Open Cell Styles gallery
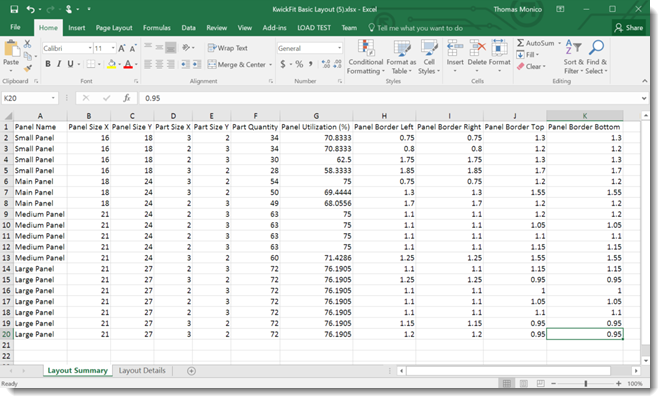The height and width of the screenshot is (403, 665). coord(429,57)
